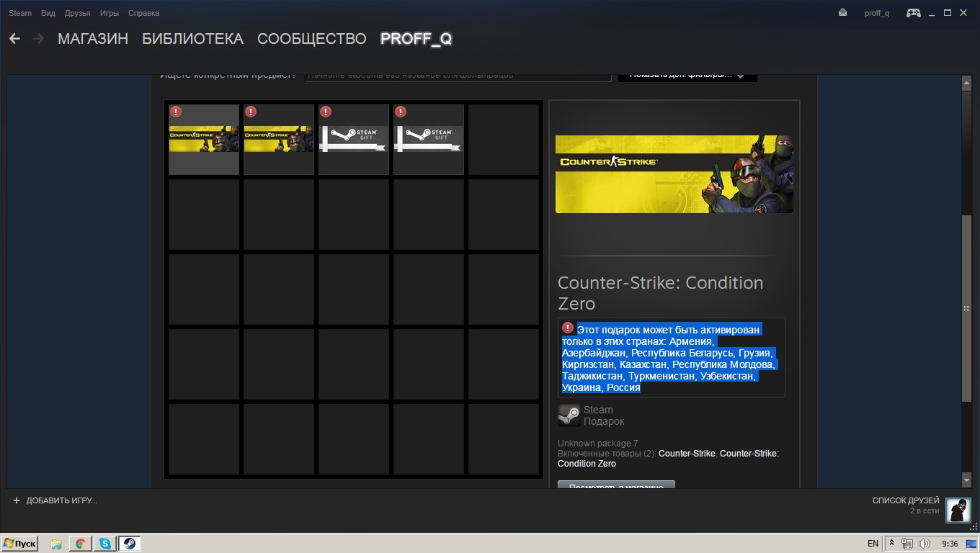Open the Вид menu
This screenshot has width=980, height=553.
pyautogui.click(x=48, y=13)
